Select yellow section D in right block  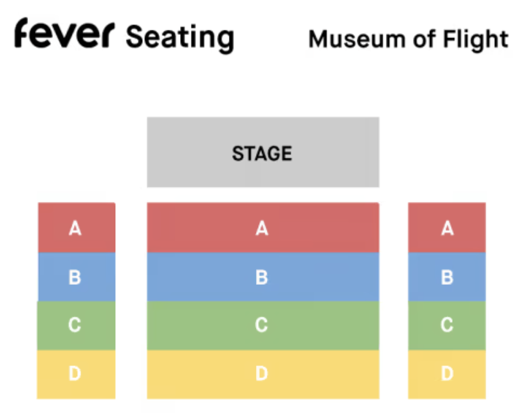click(447, 374)
